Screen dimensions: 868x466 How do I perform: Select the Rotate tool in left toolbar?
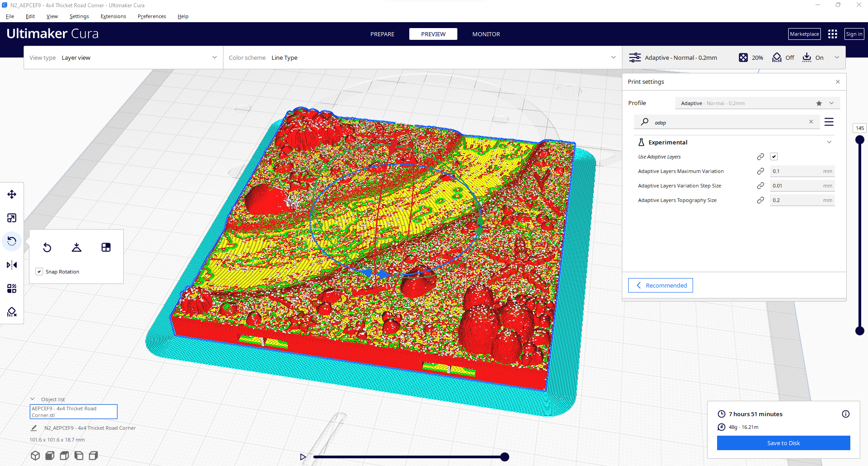tap(12, 241)
